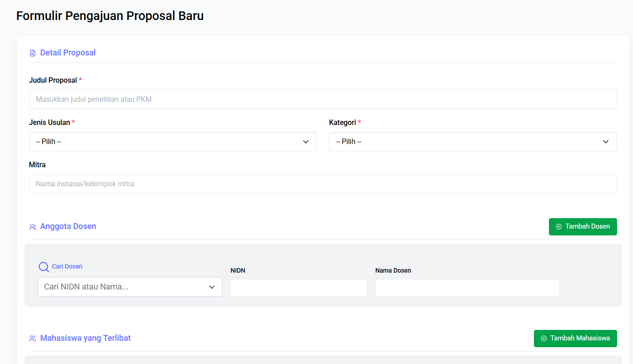Expand the Cari NIDN atau Nama selector
The height and width of the screenshot is (364, 633).
(130, 287)
